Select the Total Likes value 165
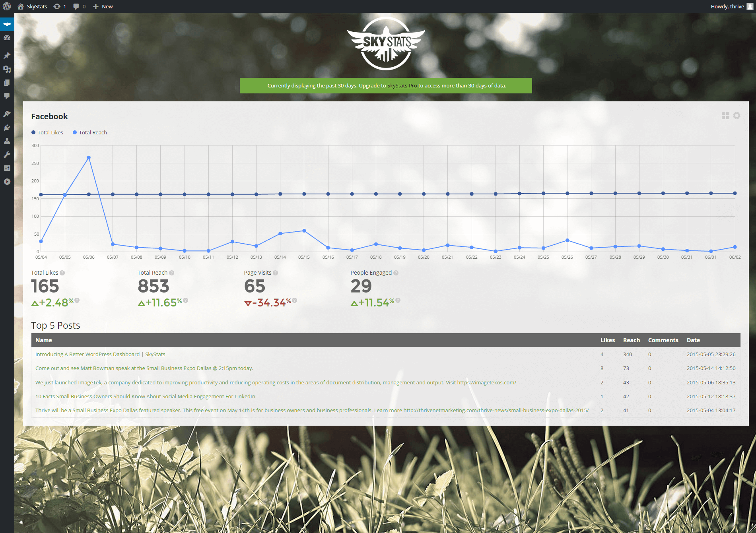 [x=45, y=287]
